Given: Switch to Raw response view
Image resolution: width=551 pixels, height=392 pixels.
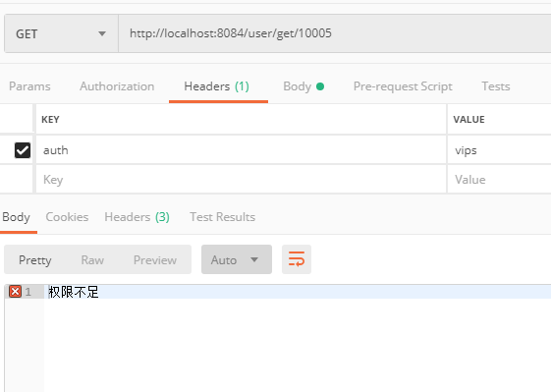Looking at the screenshot, I should 92,260.
